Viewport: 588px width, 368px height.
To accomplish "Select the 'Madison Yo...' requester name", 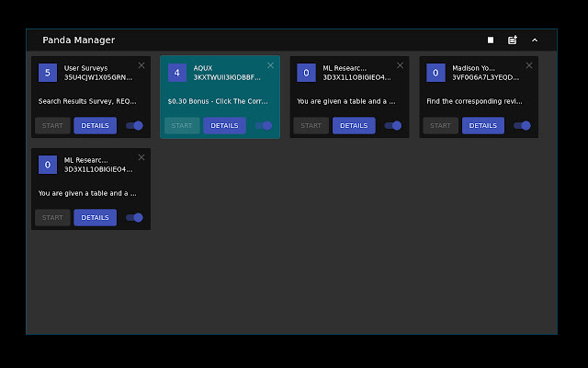I will (474, 68).
